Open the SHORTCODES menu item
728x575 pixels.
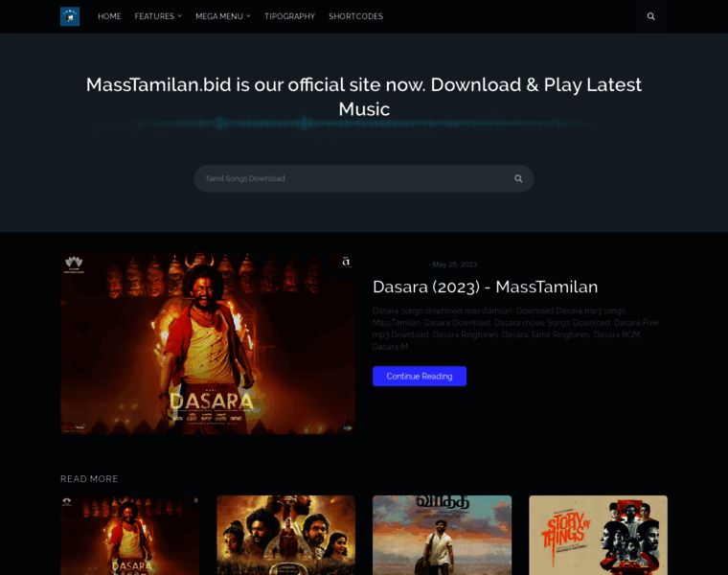click(355, 16)
